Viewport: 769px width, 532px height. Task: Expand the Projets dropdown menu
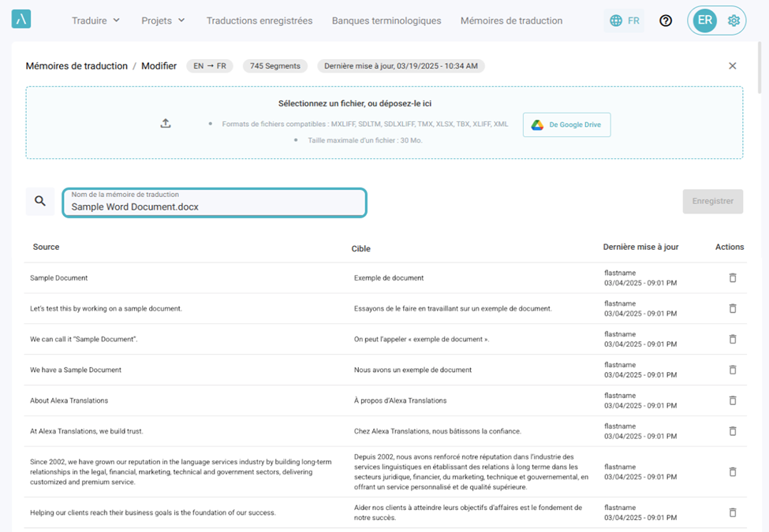[x=162, y=20]
